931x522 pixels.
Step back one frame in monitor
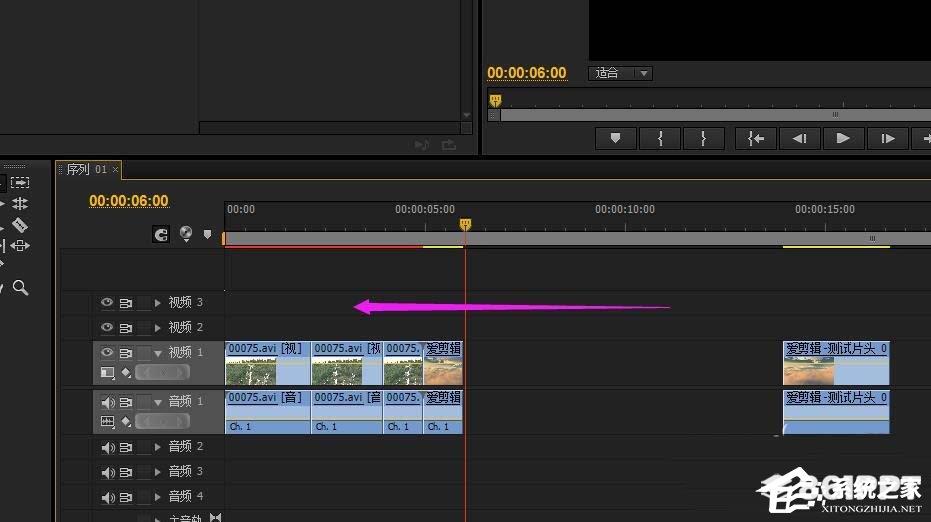pyautogui.click(x=799, y=138)
